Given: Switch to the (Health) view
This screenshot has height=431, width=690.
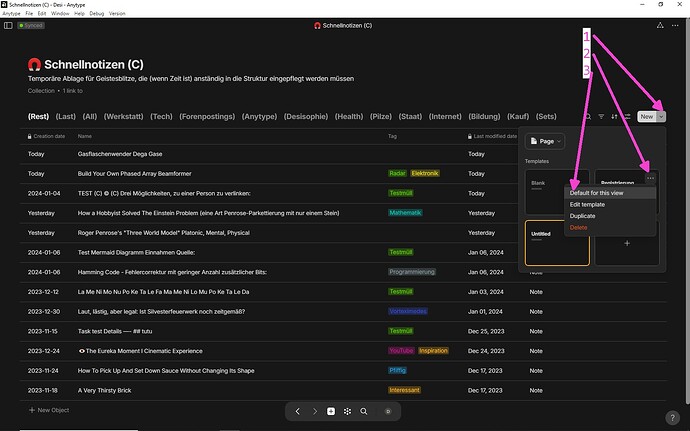Looking at the screenshot, I should [349, 117].
